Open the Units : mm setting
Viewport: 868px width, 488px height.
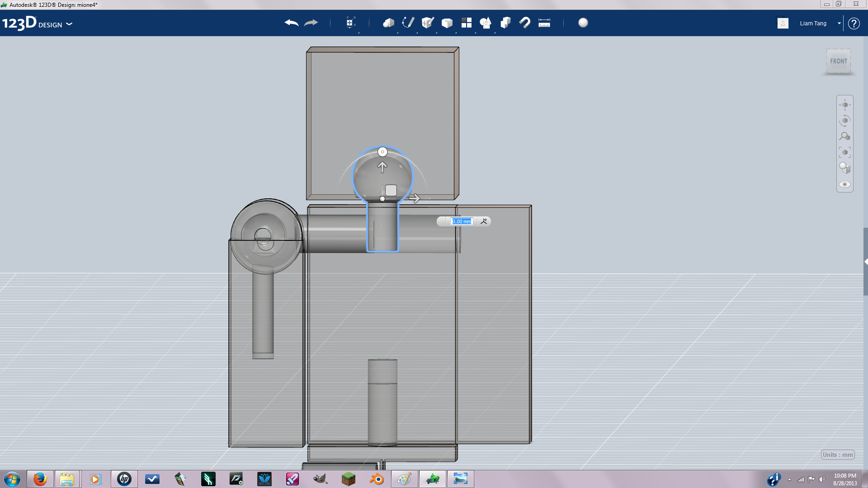838,455
